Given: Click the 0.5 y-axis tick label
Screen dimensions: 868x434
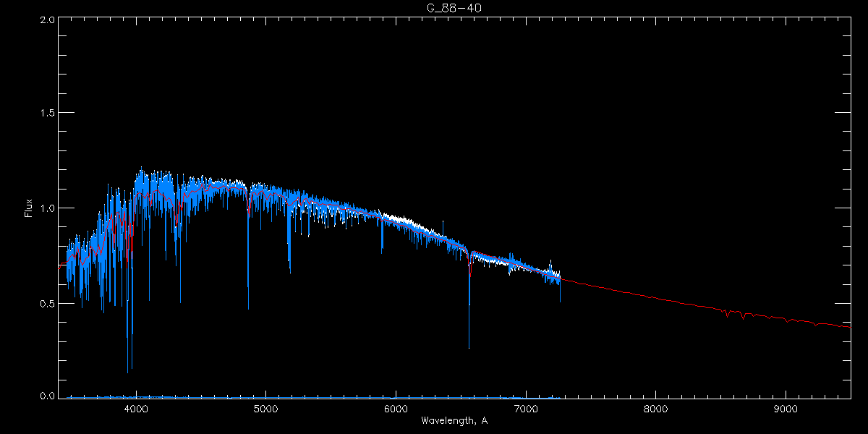Looking at the screenshot, I should [48, 303].
